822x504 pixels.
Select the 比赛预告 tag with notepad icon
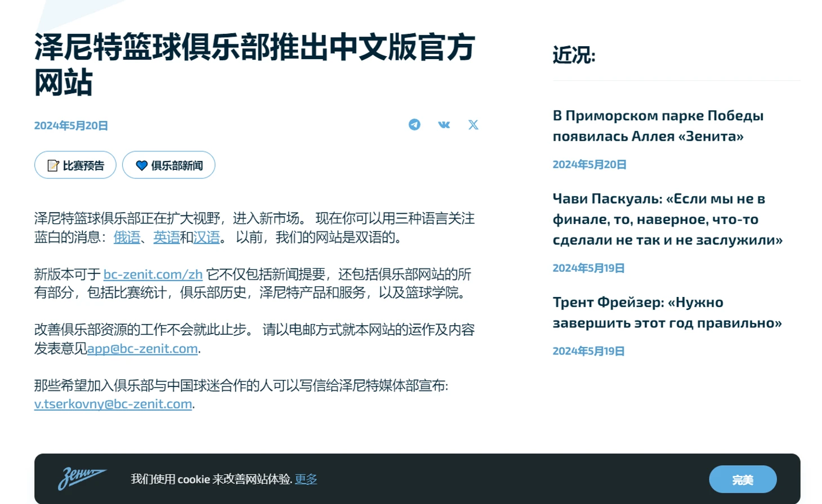click(75, 165)
